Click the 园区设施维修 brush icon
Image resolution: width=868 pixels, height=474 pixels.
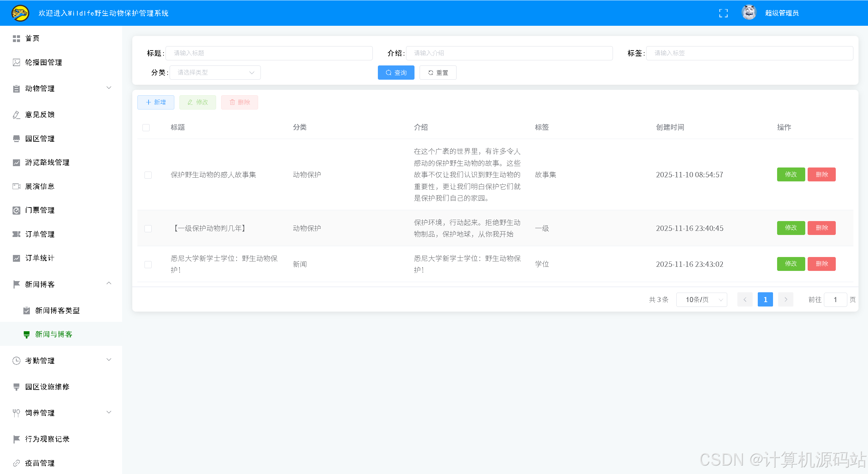point(16,387)
